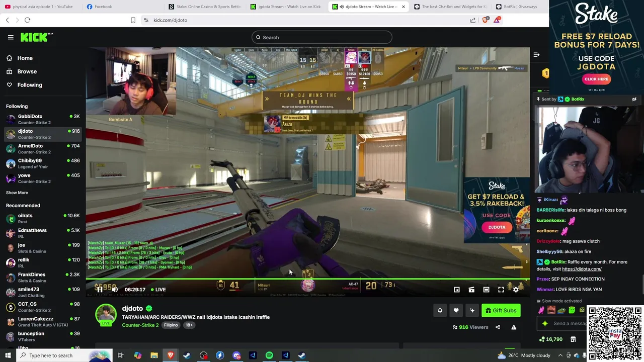Click the CLICK HERE Stake ad button
Screen dimensions: 644x362
596,79
